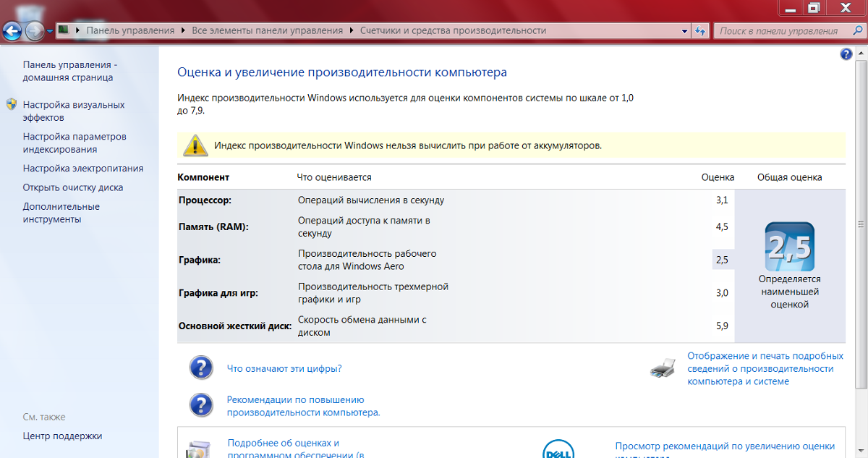
Task: Open 'Настройка электропитания' sidebar link
Action: tap(83, 169)
